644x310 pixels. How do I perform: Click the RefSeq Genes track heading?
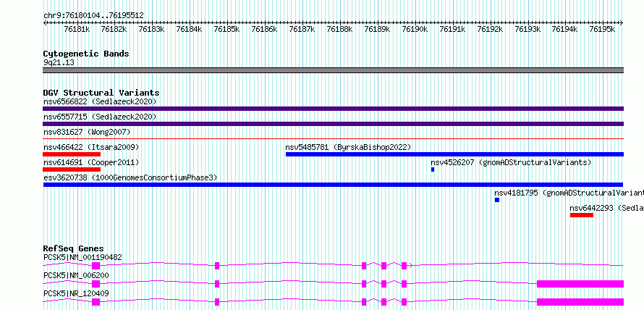(x=74, y=248)
